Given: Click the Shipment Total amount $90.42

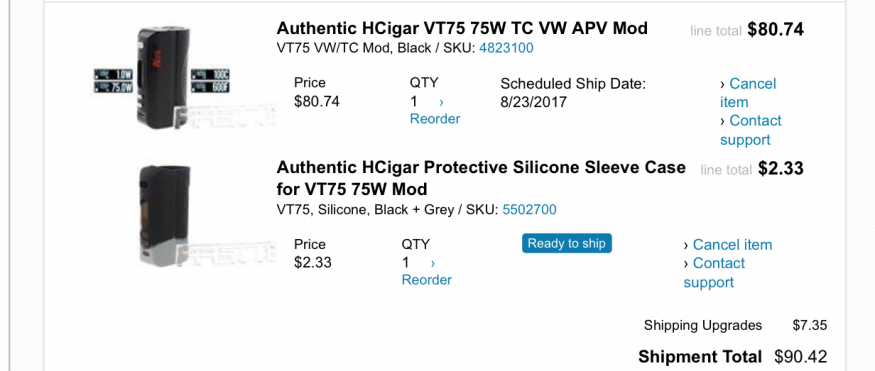Looking at the screenshot, I should click(x=801, y=356).
